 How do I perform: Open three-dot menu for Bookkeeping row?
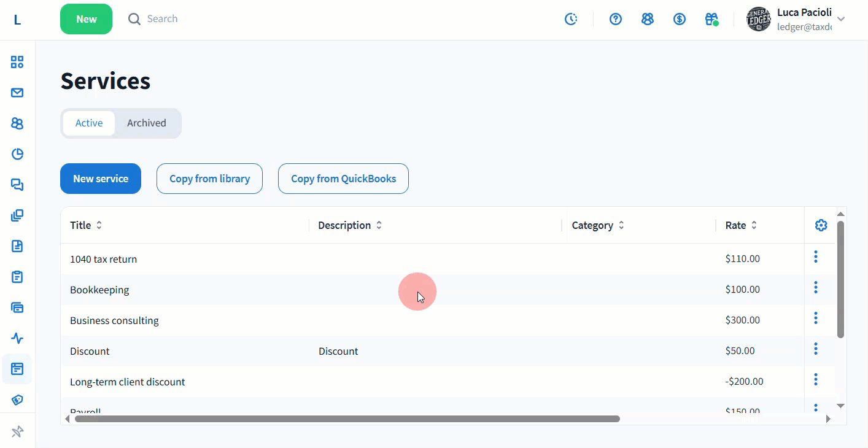(x=816, y=287)
